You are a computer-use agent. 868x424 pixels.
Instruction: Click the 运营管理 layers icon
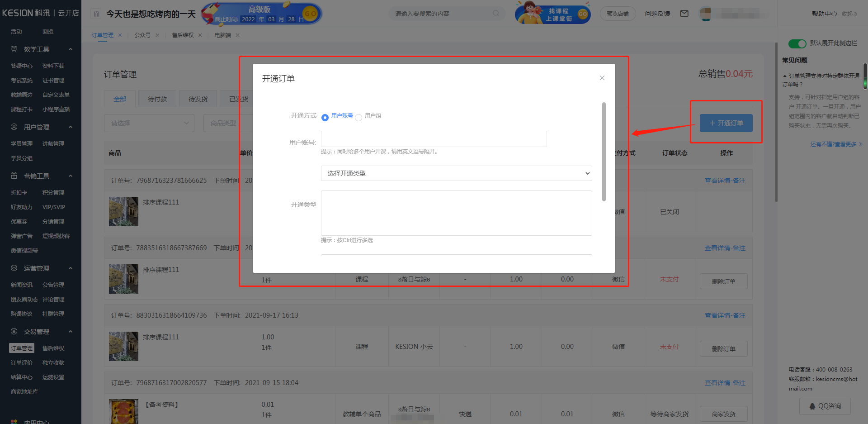(x=14, y=268)
